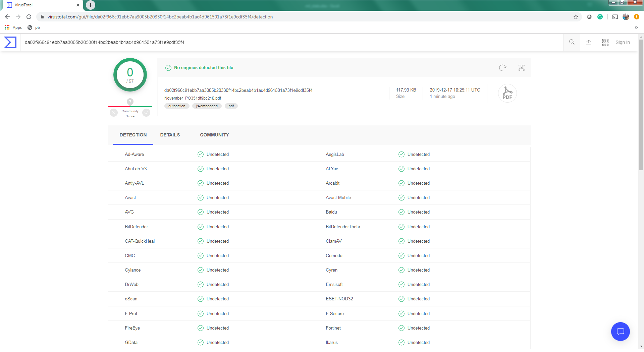Click the PDF file type icon
Image resolution: width=644 pixels, height=352 pixels.
[507, 93]
